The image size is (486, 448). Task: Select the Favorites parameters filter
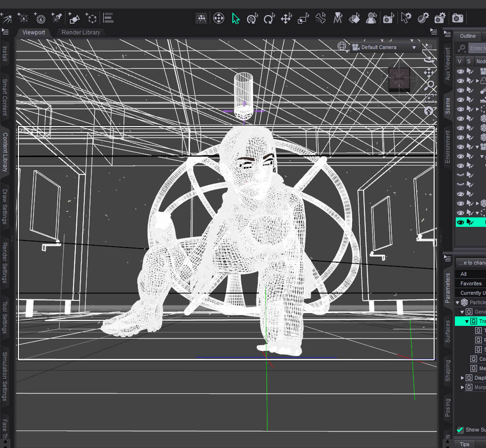click(x=470, y=283)
